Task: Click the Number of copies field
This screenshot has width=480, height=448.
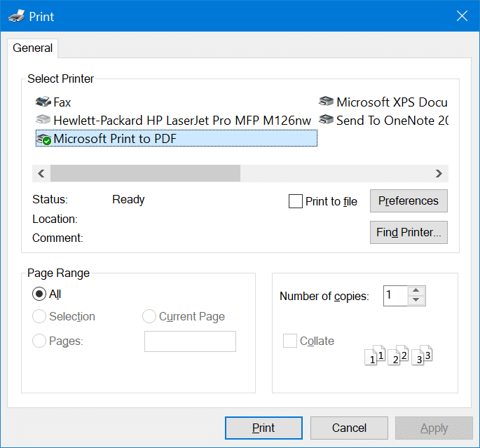Action: (395, 295)
